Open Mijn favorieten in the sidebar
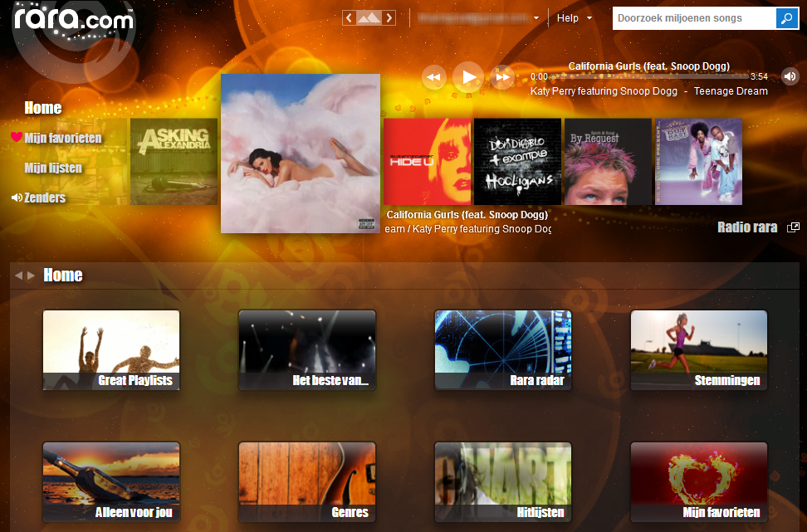The width and height of the screenshot is (807, 532). [x=62, y=138]
